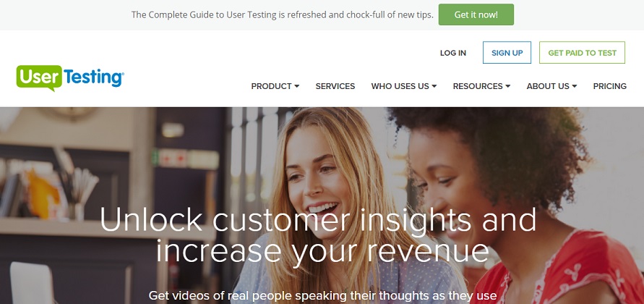This screenshot has width=644, height=304.
Task: Open the ABOUT US menu
Action: click(551, 86)
